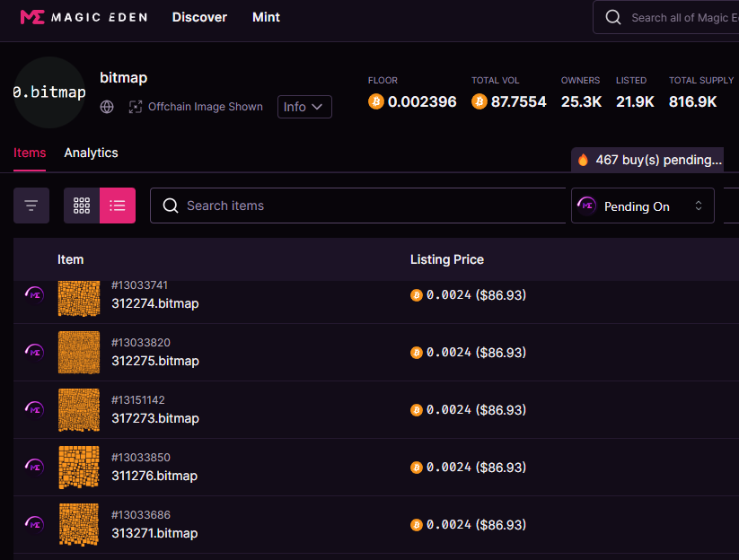
Task: Click the Search all of Magic Eden field
Action: click(666, 17)
